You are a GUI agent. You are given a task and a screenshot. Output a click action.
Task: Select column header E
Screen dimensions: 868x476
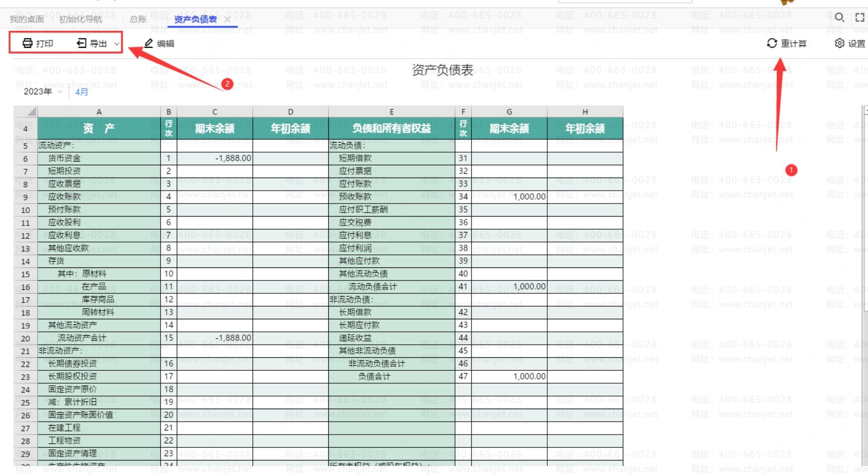[x=392, y=112]
